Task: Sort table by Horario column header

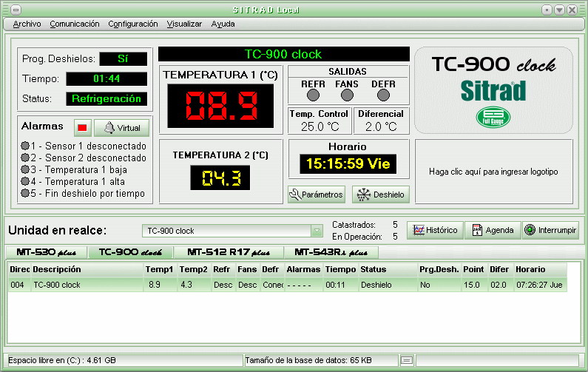Action: pyautogui.click(x=540, y=269)
